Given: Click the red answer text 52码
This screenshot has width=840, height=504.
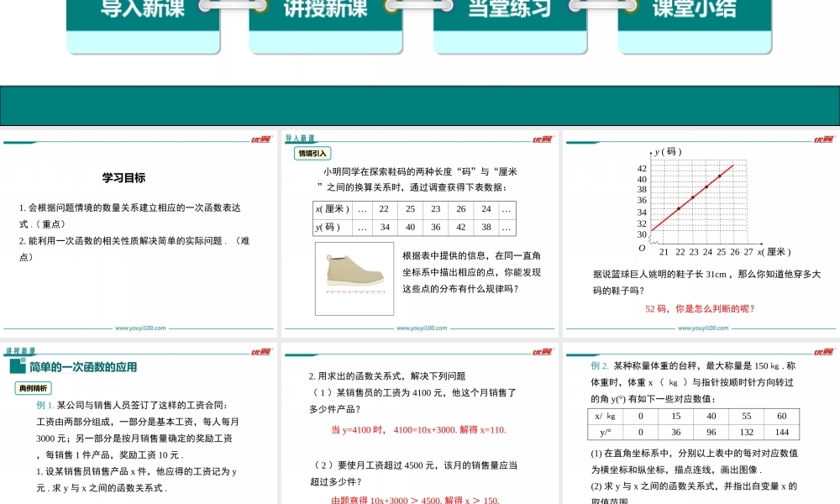Looking at the screenshot, I should click(700, 309).
